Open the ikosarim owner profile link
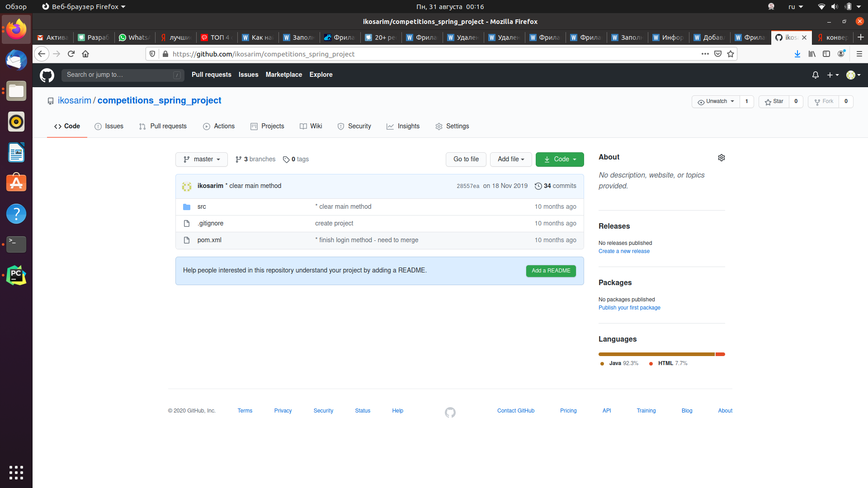The image size is (868, 488). pyautogui.click(x=74, y=100)
